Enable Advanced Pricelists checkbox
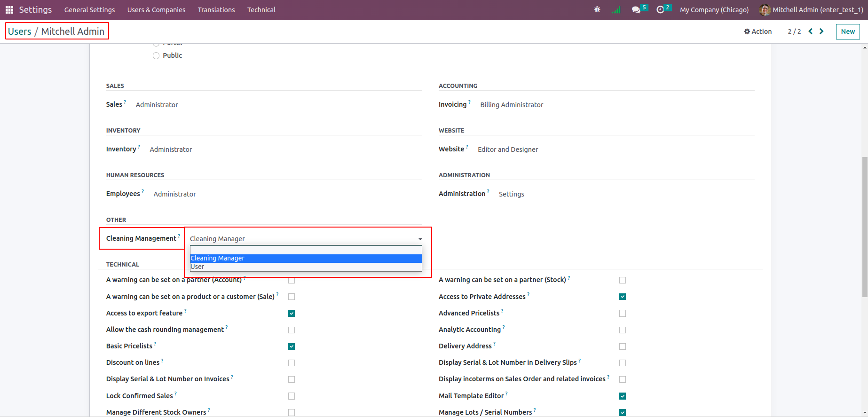 pyautogui.click(x=623, y=314)
